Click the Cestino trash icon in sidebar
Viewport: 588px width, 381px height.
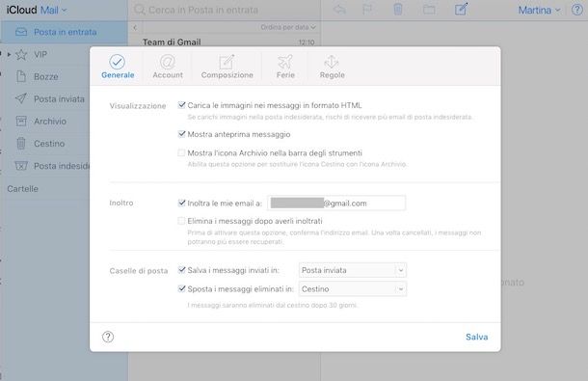tap(21, 144)
